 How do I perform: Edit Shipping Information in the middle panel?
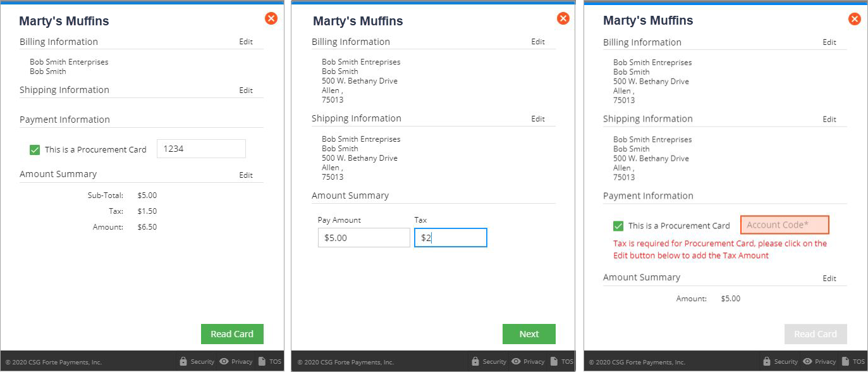pos(538,119)
